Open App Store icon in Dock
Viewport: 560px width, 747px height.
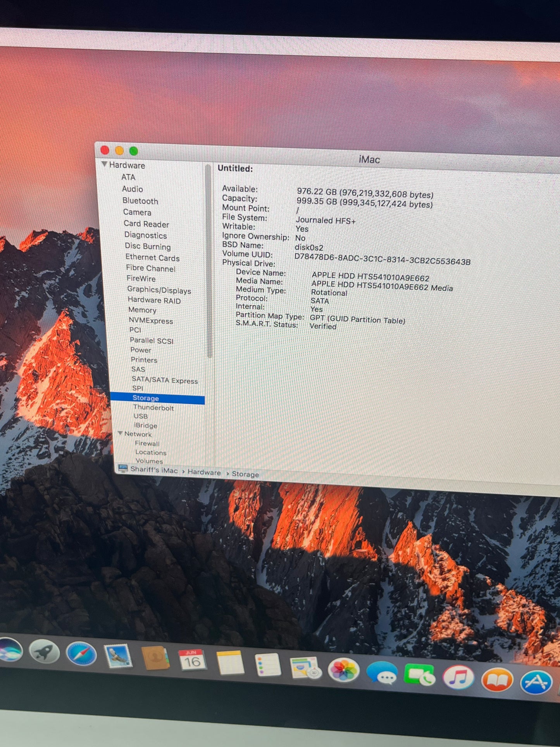pyautogui.click(x=536, y=683)
